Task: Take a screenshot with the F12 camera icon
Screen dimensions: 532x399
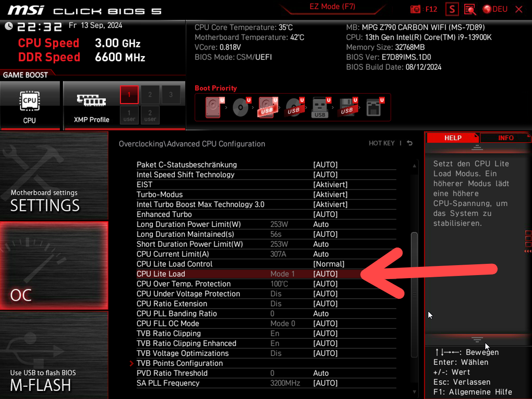Action: [x=415, y=9]
